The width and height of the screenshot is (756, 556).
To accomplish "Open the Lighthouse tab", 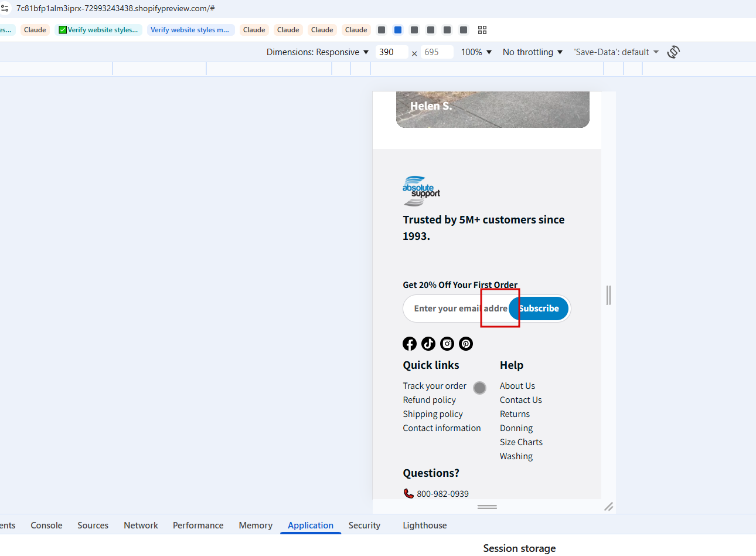I will click(425, 526).
